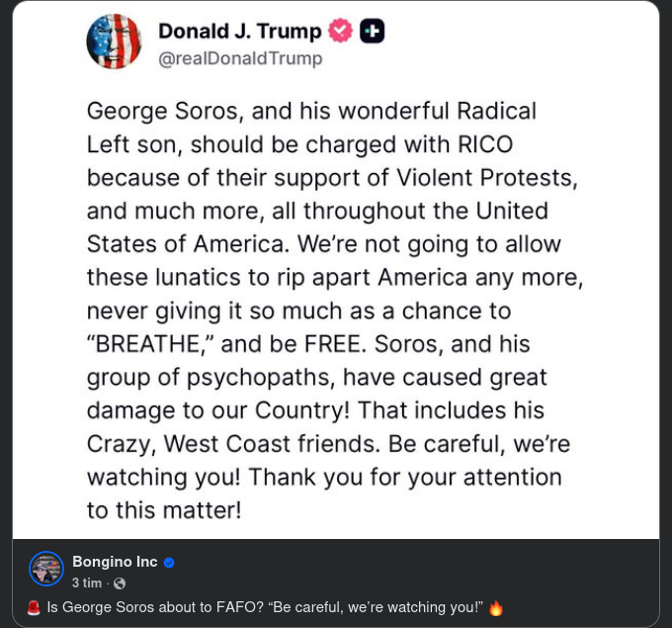The image size is (672, 628).
Task: Click the red siren emoji in caption
Action: click(x=35, y=607)
